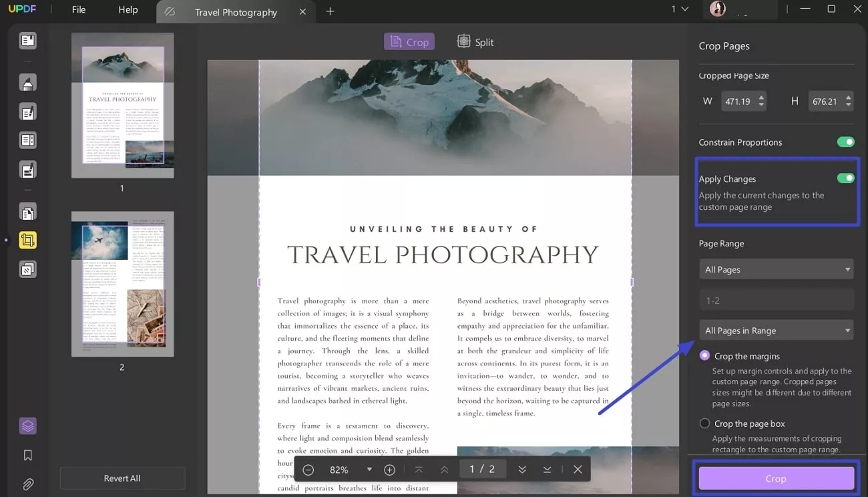This screenshot has height=497, width=868.
Task: Zoom in with the plus icon
Action: point(390,470)
